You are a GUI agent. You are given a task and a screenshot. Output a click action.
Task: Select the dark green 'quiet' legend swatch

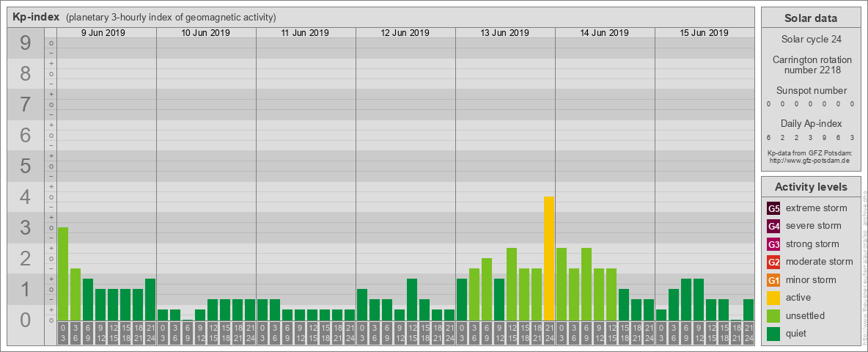click(773, 334)
